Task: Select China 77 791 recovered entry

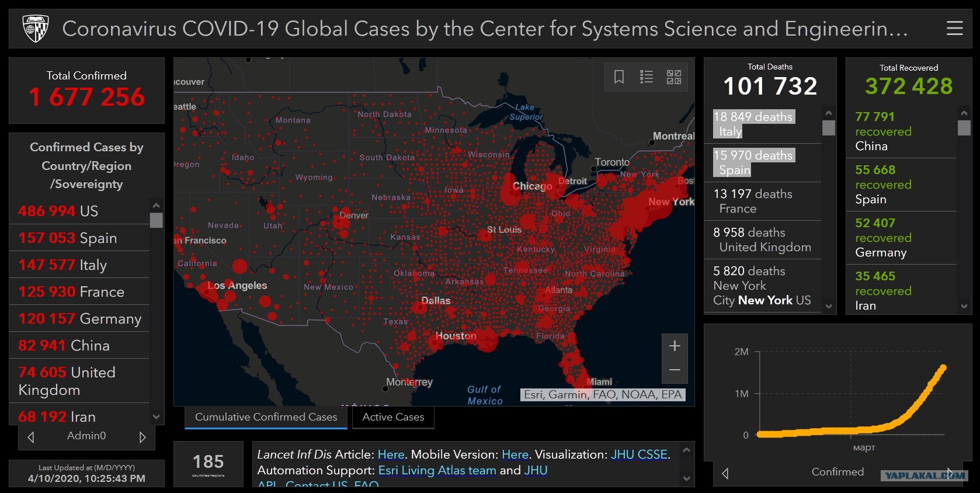Action: pyautogui.click(x=901, y=131)
